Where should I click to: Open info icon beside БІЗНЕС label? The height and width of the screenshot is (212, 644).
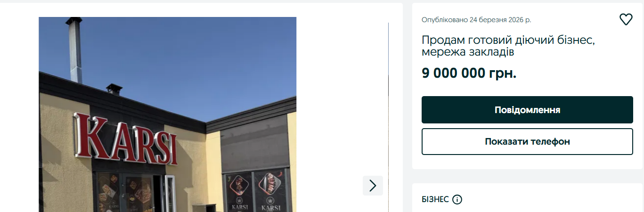pyautogui.click(x=457, y=199)
